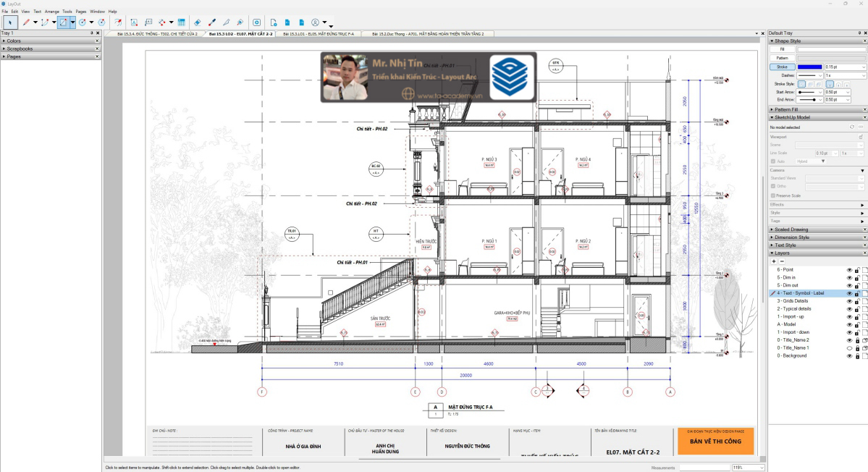Close the Scrapbooks panel

[97, 49]
